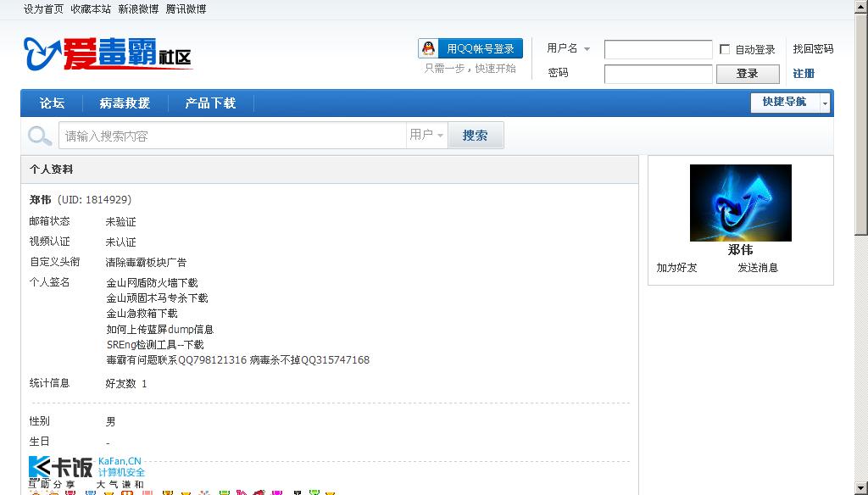Click 郑伟 name under avatar

pyautogui.click(x=740, y=250)
